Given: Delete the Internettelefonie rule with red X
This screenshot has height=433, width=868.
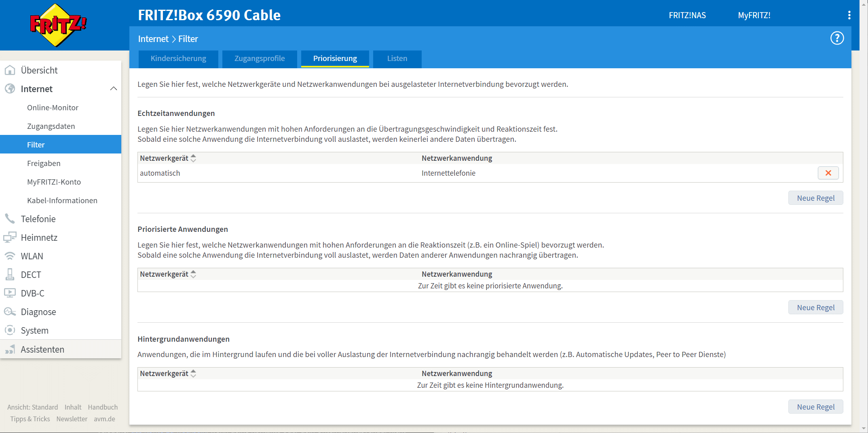Looking at the screenshot, I should point(828,173).
